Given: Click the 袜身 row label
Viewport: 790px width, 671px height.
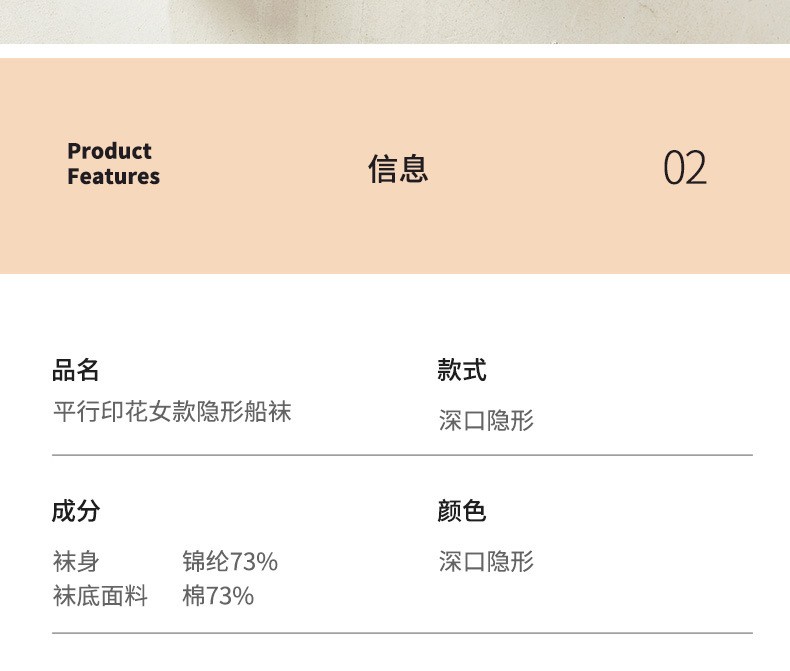Looking at the screenshot, I should tap(76, 561).
